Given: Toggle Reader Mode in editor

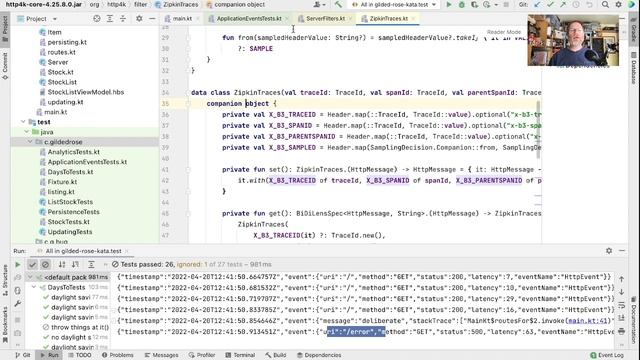Looking at the screenshot, I should [x=504, y=32].
